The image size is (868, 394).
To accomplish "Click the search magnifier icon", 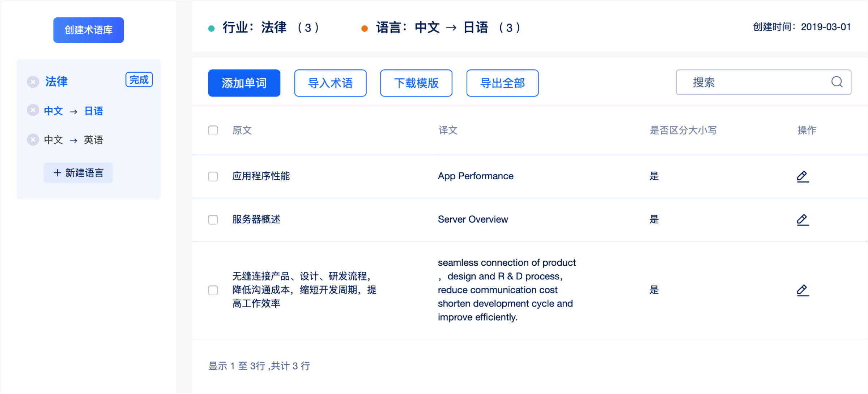I will [837, 82].
